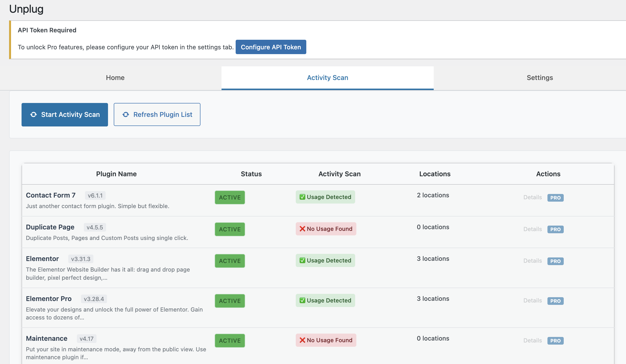Click the Duplicate Page plugin name
This screenshot has width=626, height=364.
point(50,227)
